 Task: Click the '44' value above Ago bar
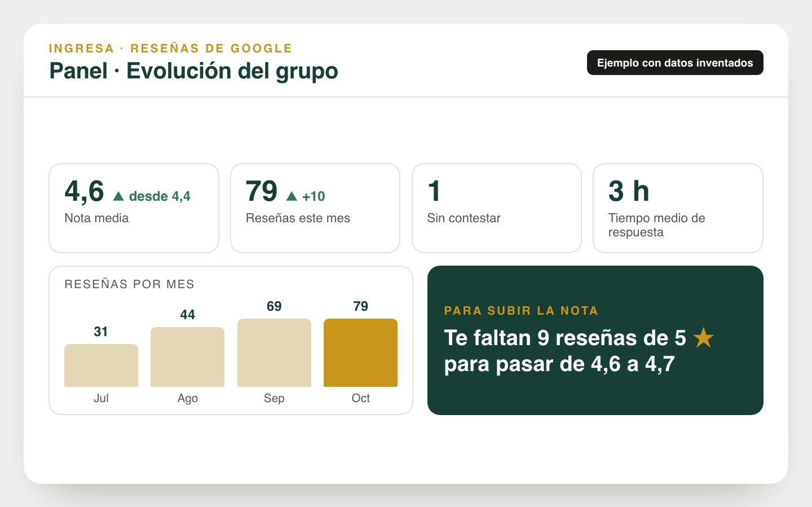187,315
